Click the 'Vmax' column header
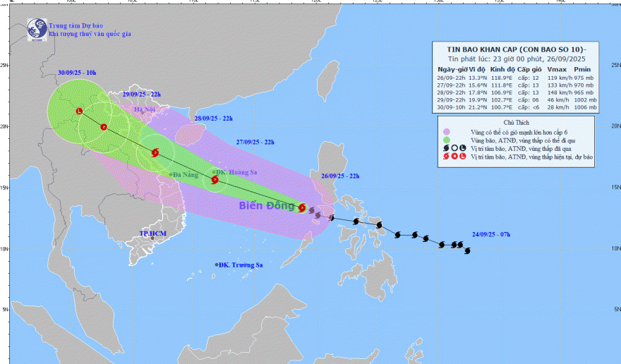Viewport: 621px width, 364px height. pyautogui.click(x=557, y=69)
